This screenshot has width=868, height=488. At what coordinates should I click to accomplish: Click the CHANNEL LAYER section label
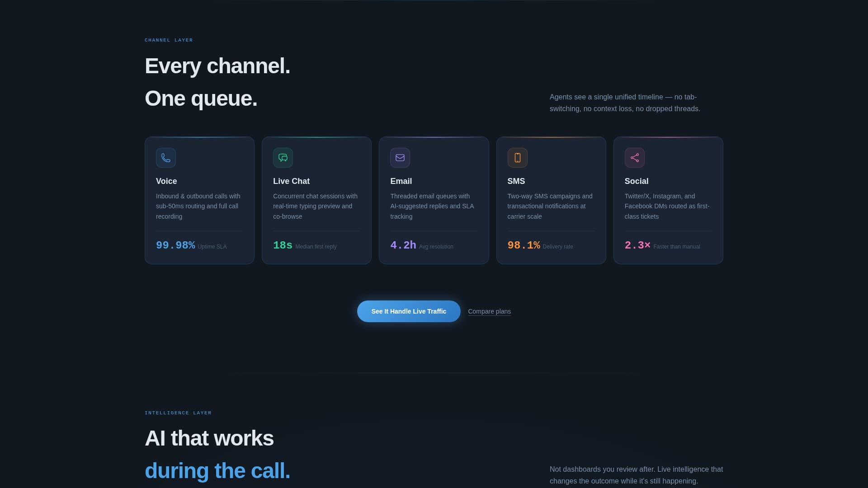pos(169,40)
